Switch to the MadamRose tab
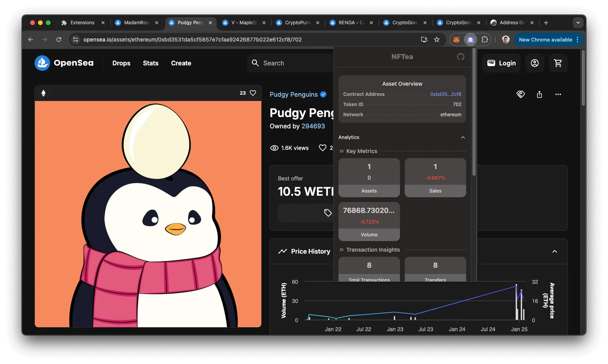The width and height of the screenshot is (608, 364). click(137, 23)
